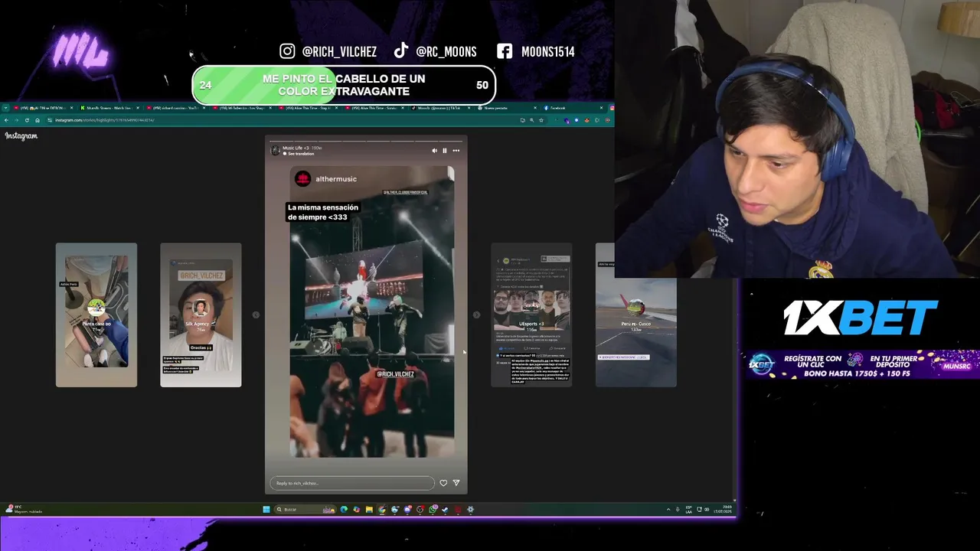The width and height of the screenshot is (980, 551).
Task: Like the story with the heart icon
Action: coord(443,483)
